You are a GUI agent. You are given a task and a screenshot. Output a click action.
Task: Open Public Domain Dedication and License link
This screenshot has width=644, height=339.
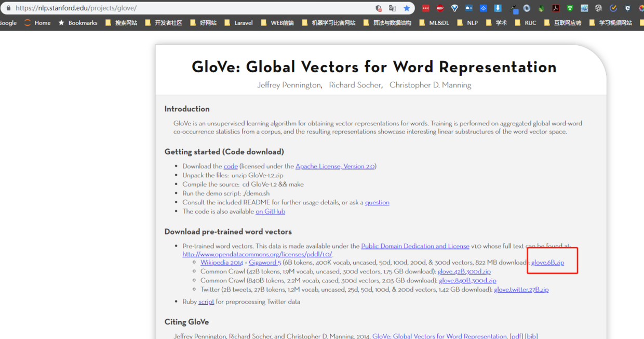point(415,246)
